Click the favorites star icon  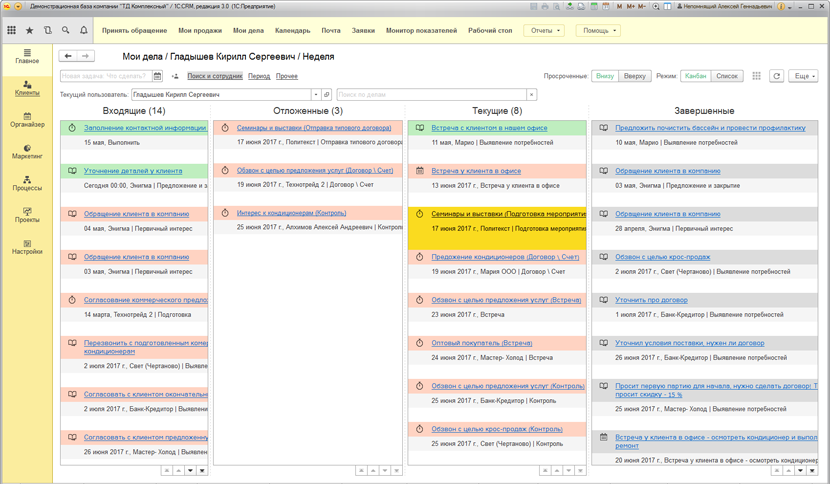point(29,31)
